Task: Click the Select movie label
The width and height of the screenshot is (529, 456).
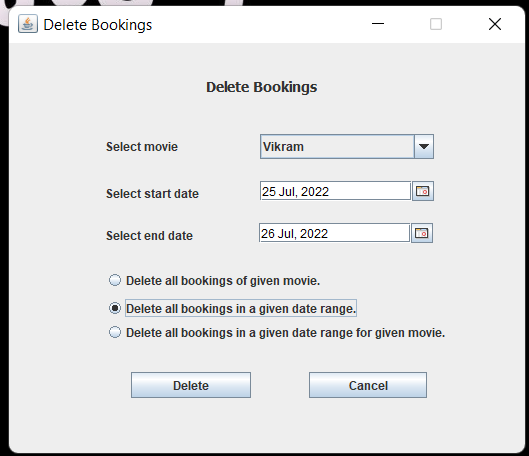Action: coord(142,147)
